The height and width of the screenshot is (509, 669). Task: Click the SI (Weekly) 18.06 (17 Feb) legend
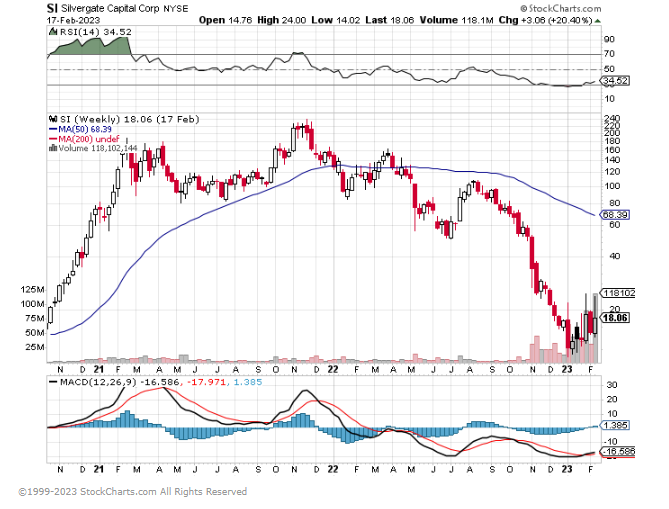(130, 119)
